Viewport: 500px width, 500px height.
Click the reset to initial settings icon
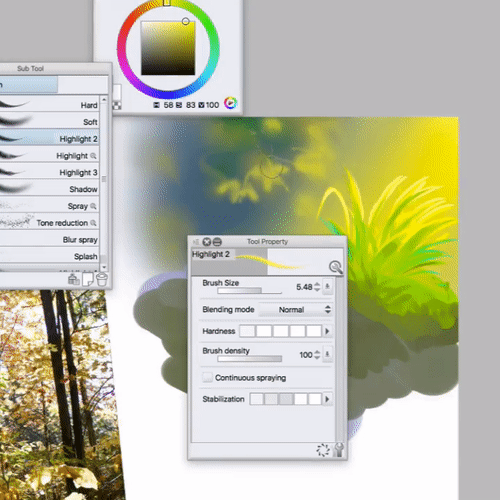[323, 450]
